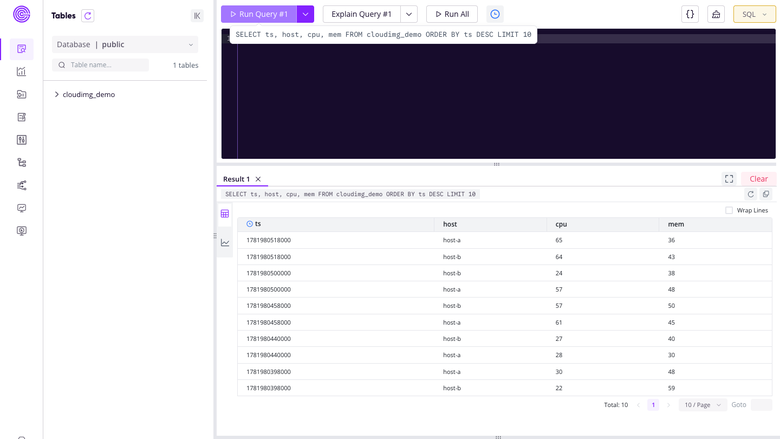Open Run Query dropdown arrow

(x=305, y=14)
